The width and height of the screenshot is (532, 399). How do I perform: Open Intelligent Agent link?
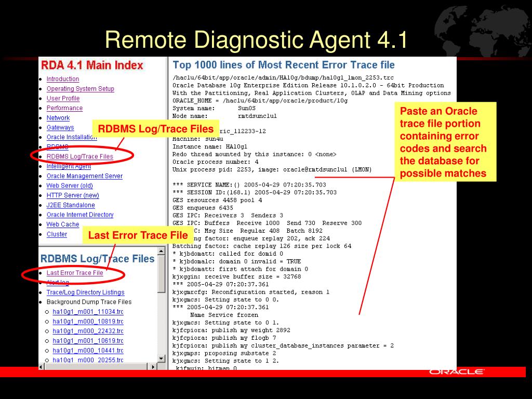pyautogui.click(x=69, y=167)
